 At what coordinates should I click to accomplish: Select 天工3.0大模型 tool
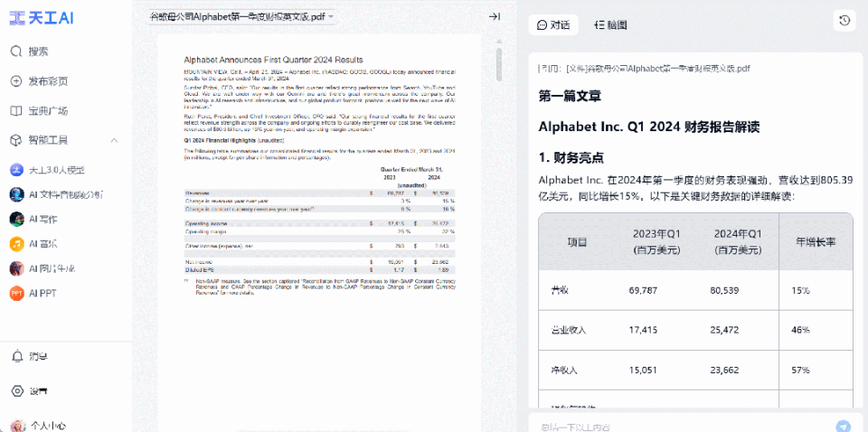pos(48,170)
